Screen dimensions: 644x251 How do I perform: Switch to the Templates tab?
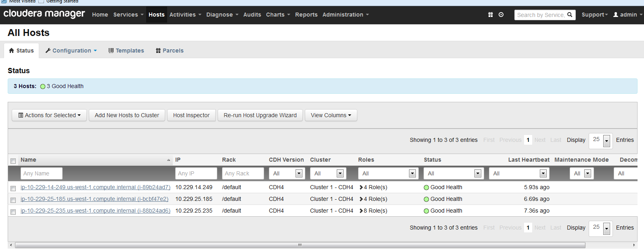(126, 51)
